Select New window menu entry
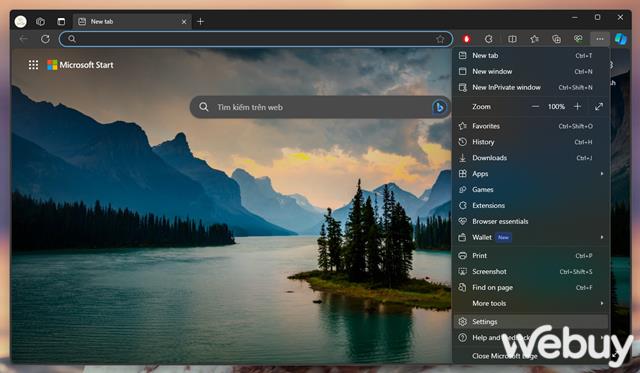640x373 pixels. click(x=531, y=71)
